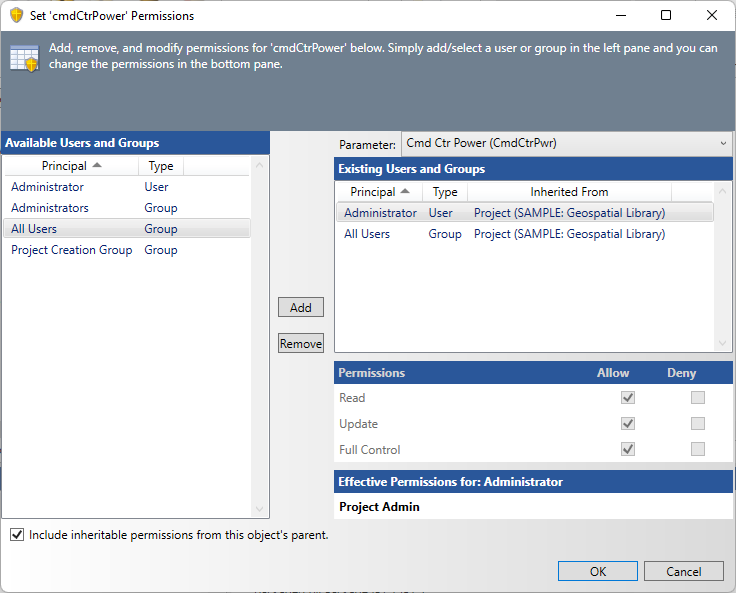Click the Add button

[301, 308]
